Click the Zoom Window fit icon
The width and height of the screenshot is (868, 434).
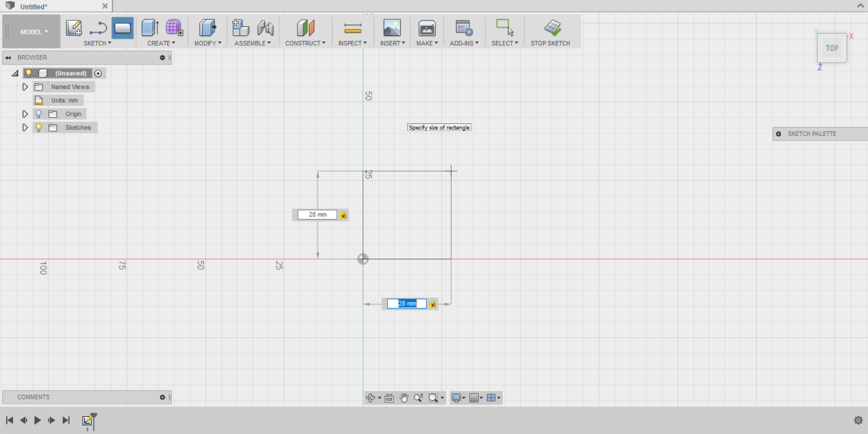pyautogui.click(x=433, y=398)
